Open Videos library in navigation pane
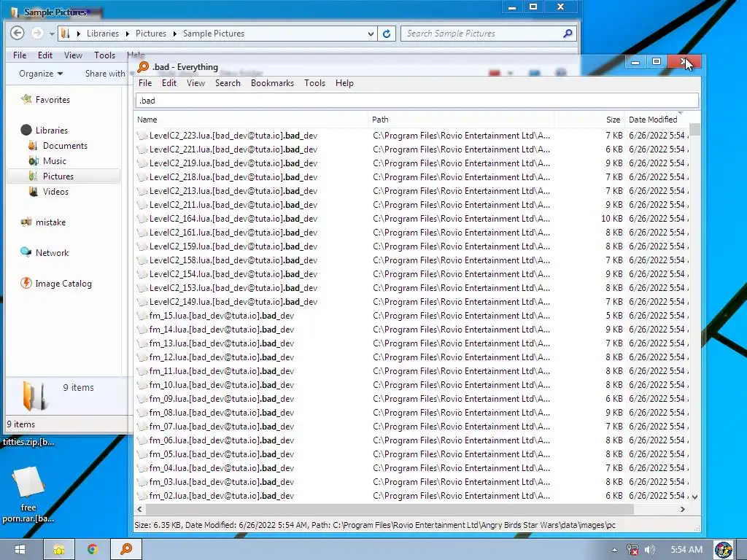 pos(55,192)
